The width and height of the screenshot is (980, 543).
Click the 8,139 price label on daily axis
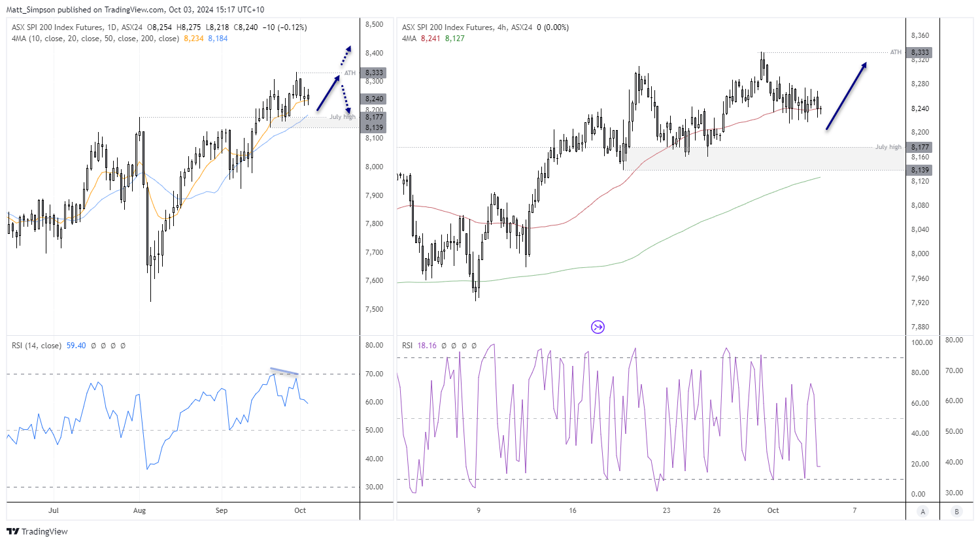coord(374,127)
